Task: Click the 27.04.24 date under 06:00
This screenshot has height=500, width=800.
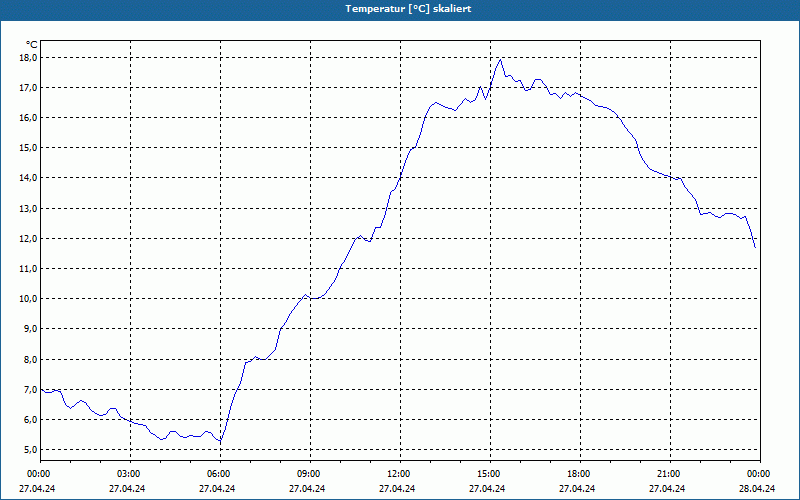Action: pos(217,488)
